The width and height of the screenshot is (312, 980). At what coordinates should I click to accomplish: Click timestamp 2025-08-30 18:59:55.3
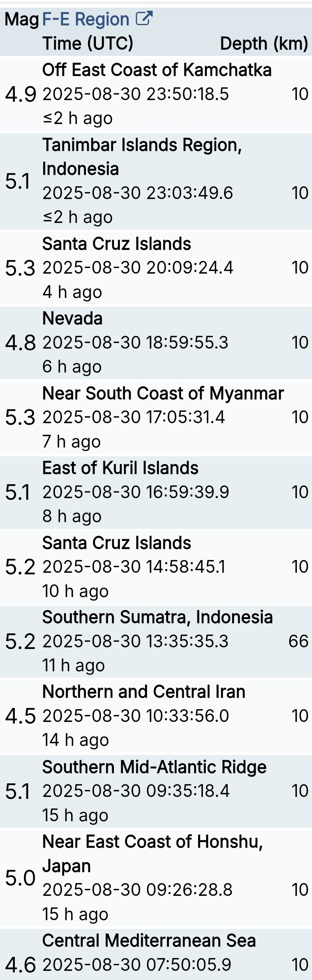[135, 342]
